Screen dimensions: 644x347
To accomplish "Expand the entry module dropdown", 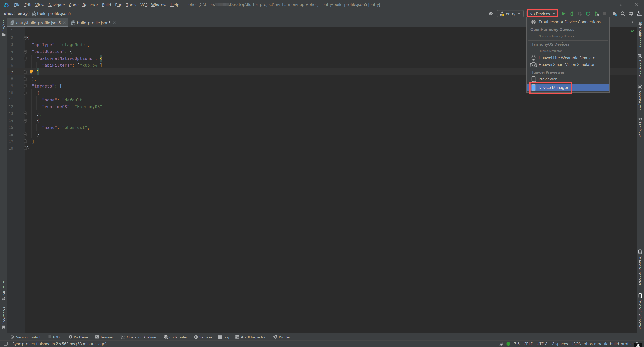I will [x=510, y=14].
